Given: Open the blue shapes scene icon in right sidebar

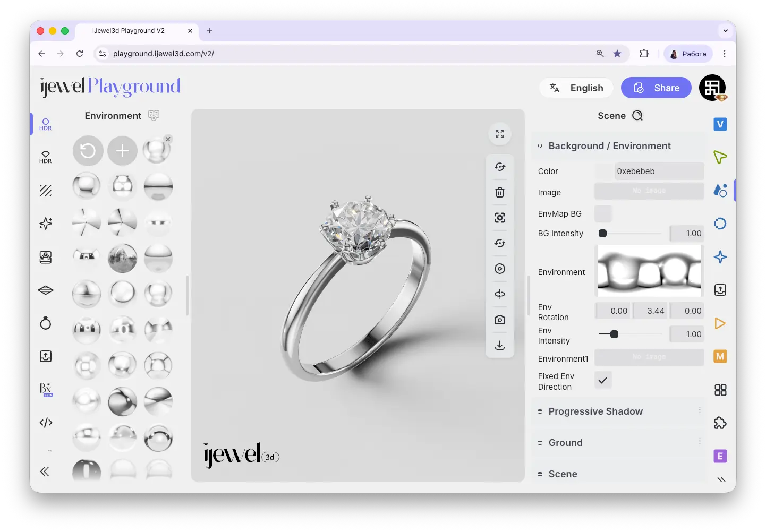Looking at the screenshot, I should point(720,191).
